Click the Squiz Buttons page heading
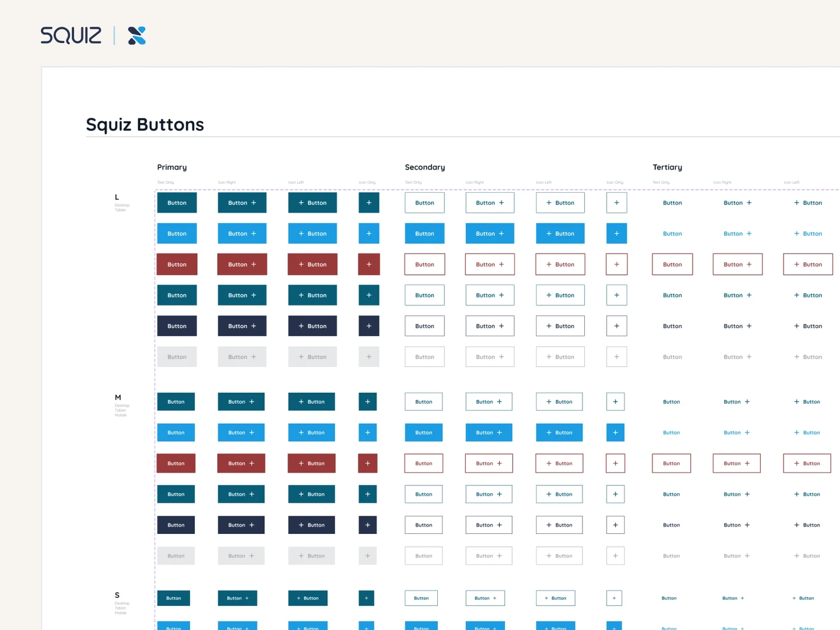The width and height of the screenshot is (840, 630). pyautogui.click(x=145, y=125)
